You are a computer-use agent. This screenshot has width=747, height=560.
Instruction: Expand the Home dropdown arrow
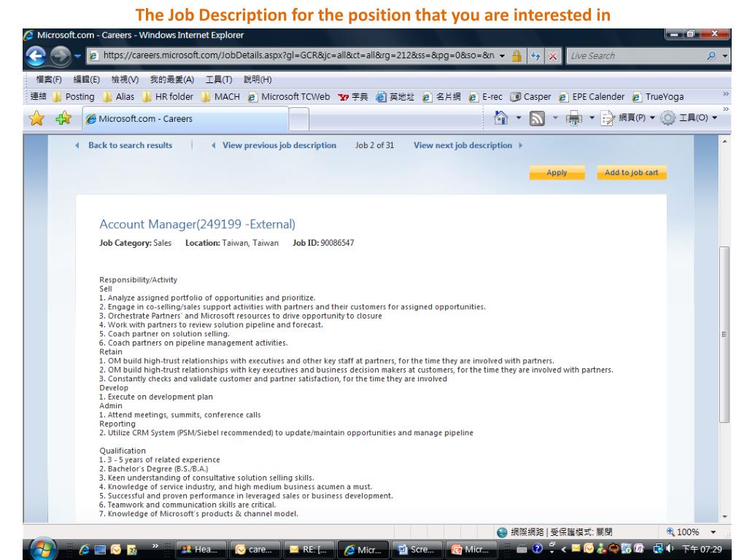tap(519, 117)
